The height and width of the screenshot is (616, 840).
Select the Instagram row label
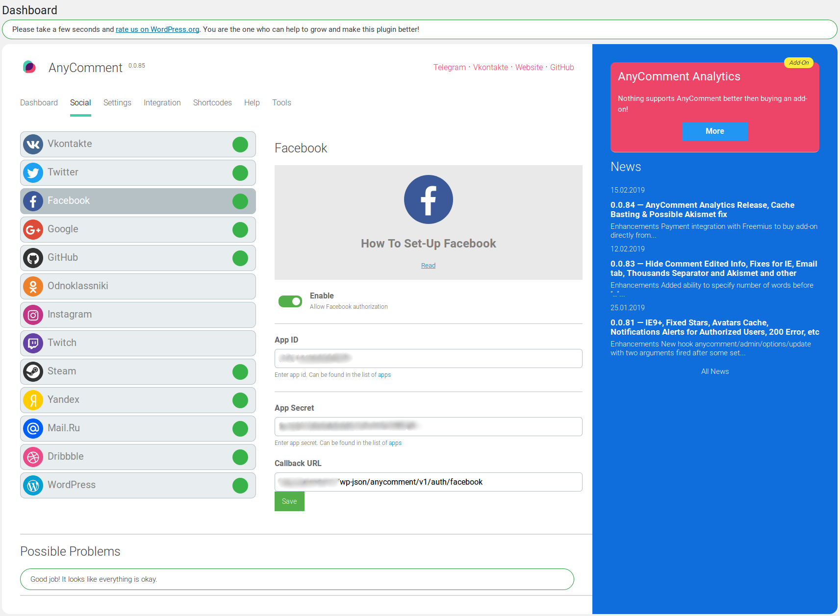pos(70,314)
